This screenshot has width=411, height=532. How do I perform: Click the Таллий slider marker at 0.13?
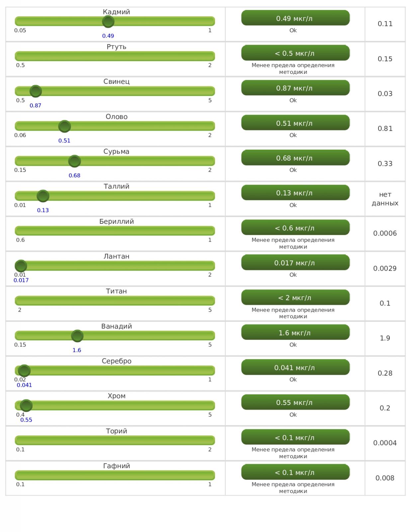coord(43,196)
